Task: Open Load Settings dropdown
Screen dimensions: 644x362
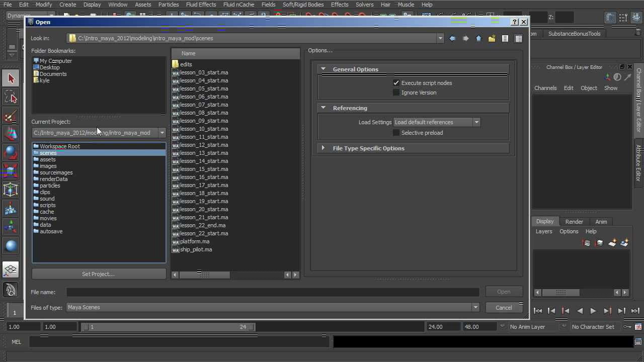Action: point(437,122)
